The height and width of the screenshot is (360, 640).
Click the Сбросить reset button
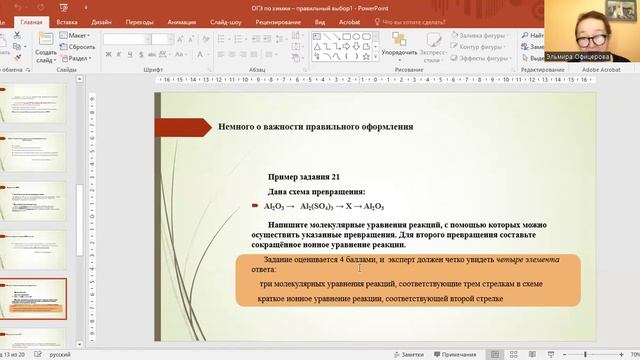pyautogui.click(x=78, y=47)
